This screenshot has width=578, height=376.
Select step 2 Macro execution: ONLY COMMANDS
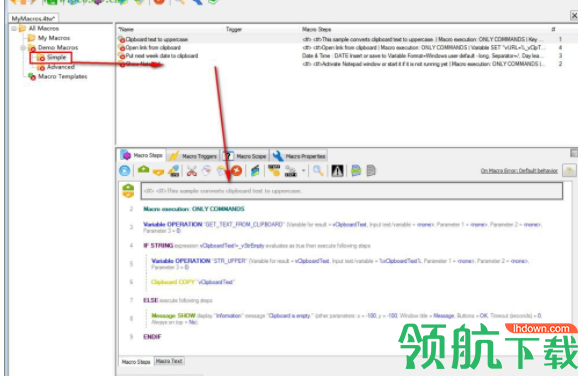coord(194,209)
